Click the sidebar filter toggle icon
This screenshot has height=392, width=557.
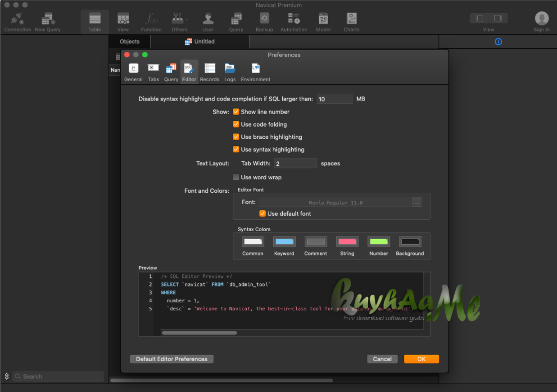click(x=6, y=377)
